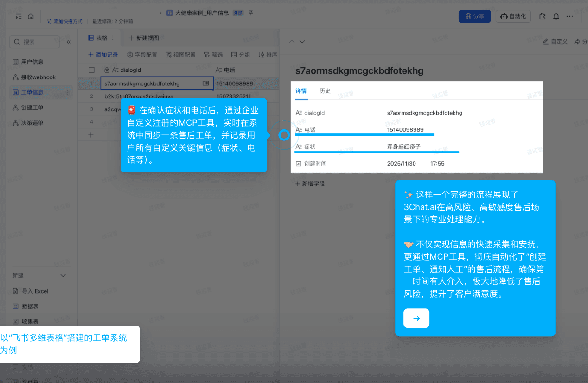Click the arrow button in the blue card
This screenshot has height=383, width=588.
coord(416,318)
